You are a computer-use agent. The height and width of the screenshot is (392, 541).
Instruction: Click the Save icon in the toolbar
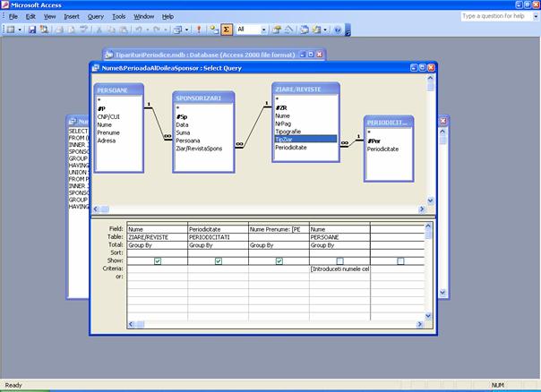(x=32, y=30)
